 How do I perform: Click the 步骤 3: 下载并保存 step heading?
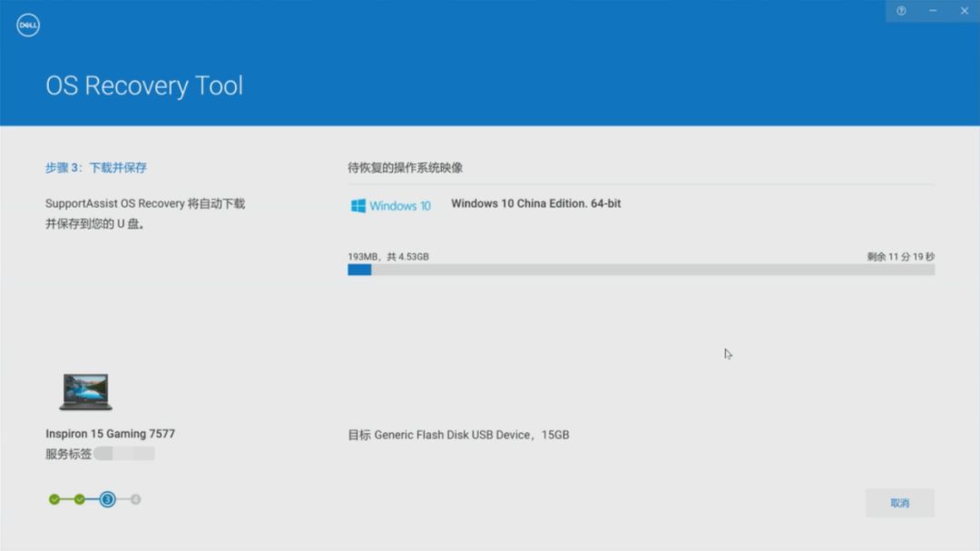[x=97, y=168]
